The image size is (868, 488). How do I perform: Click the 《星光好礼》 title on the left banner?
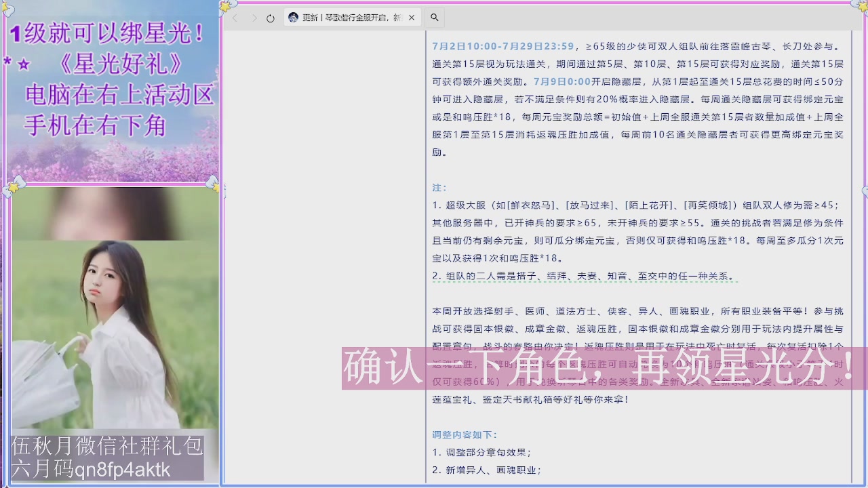click(x=121, y=64)
